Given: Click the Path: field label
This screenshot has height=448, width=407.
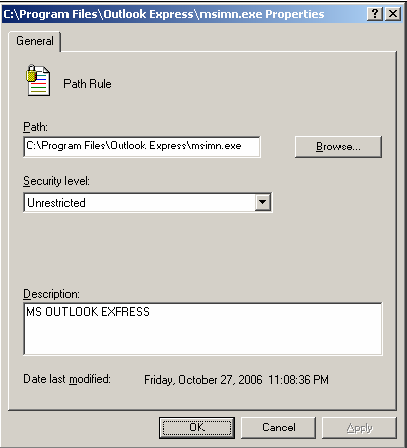Looking at the screenshot, I should (x=35, y=127).
